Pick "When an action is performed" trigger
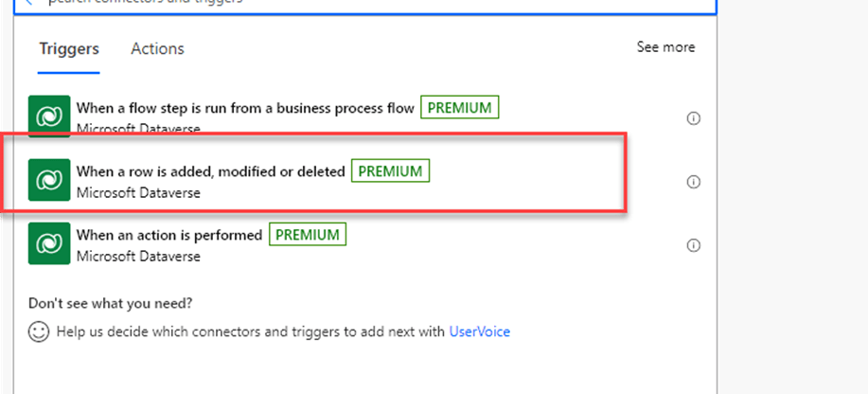Viewport: 868px width, 394px height. point(169,234)
